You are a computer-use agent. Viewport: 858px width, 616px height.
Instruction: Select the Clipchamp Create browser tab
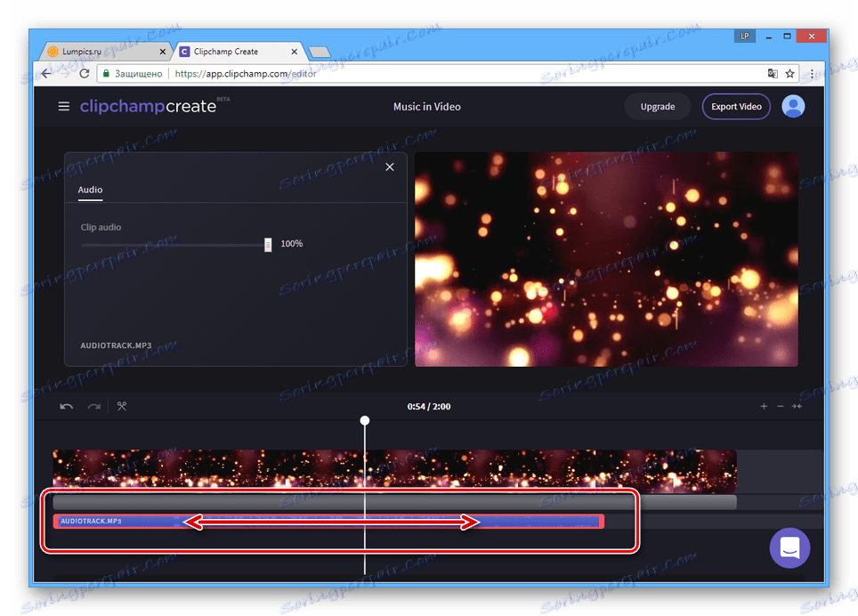[x=234, y=52]
